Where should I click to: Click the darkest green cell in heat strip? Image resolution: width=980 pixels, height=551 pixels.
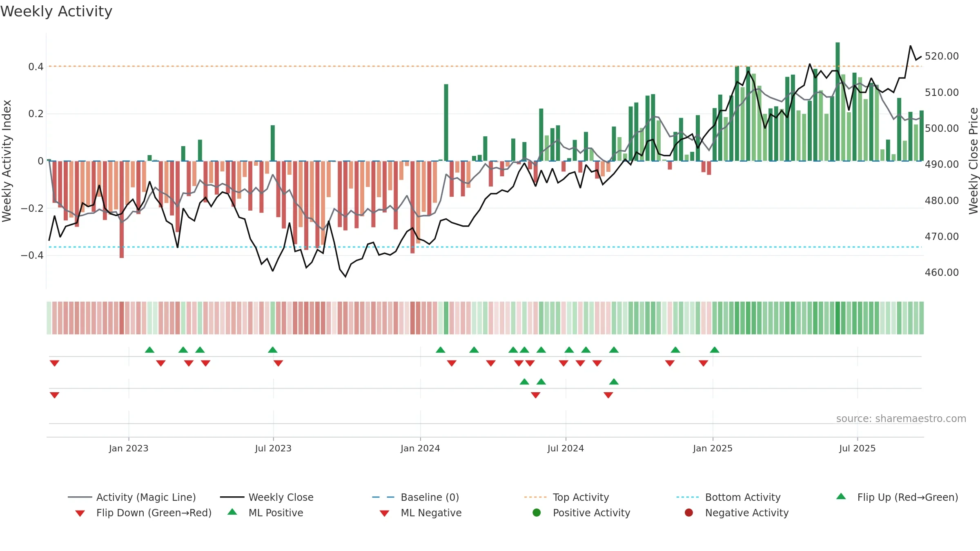click(x=837, y=318)
